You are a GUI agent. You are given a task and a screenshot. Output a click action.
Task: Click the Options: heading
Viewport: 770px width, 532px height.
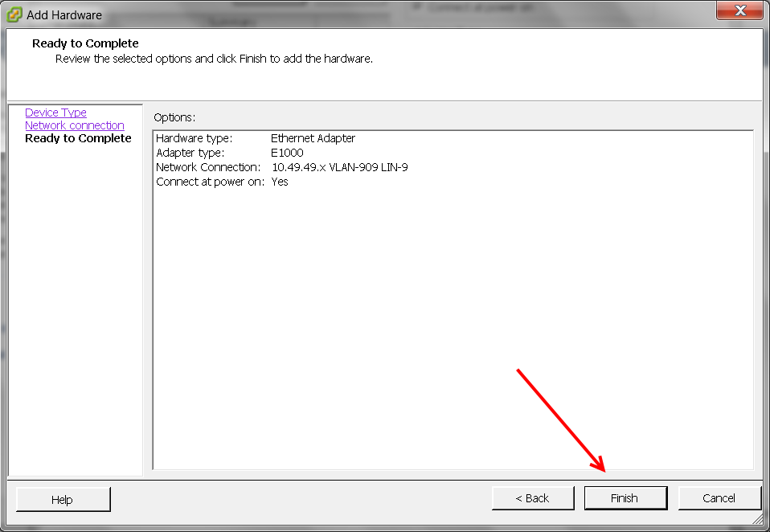[x=174, y=118]
